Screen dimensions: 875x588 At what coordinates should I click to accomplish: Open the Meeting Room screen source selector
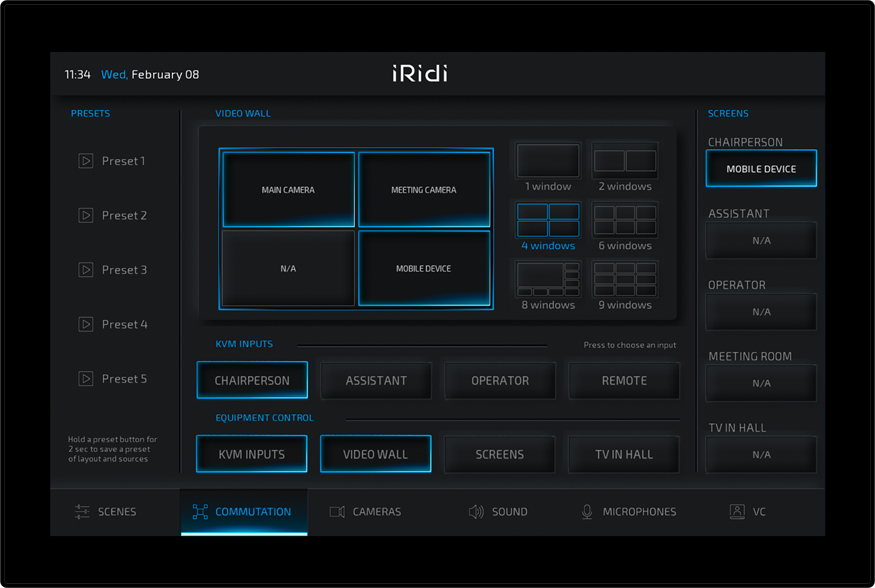coord(761,383)
